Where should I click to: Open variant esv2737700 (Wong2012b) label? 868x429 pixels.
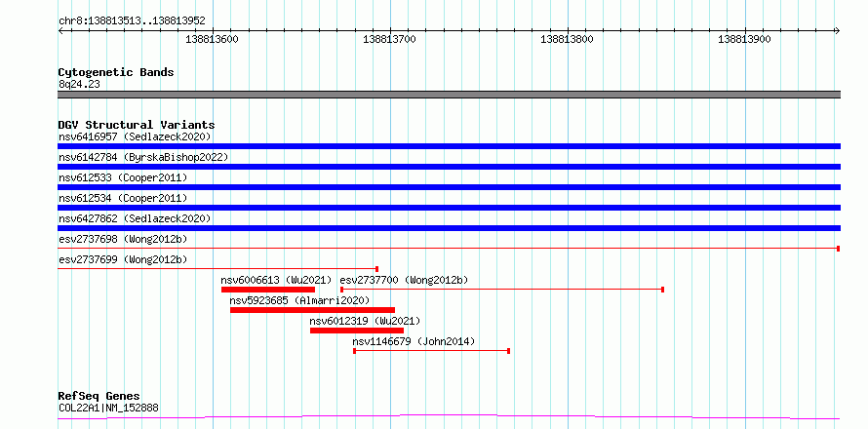[404, 280]
